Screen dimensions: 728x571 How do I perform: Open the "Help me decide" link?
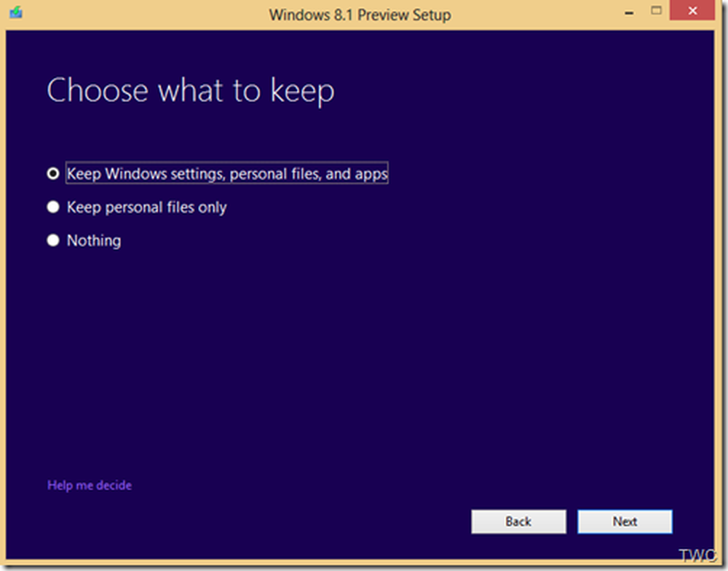(x=89, y=485)
